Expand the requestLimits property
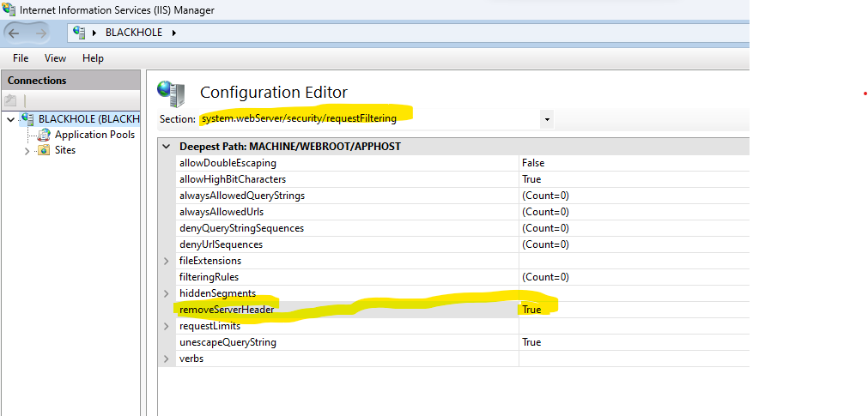 (166, 326)
